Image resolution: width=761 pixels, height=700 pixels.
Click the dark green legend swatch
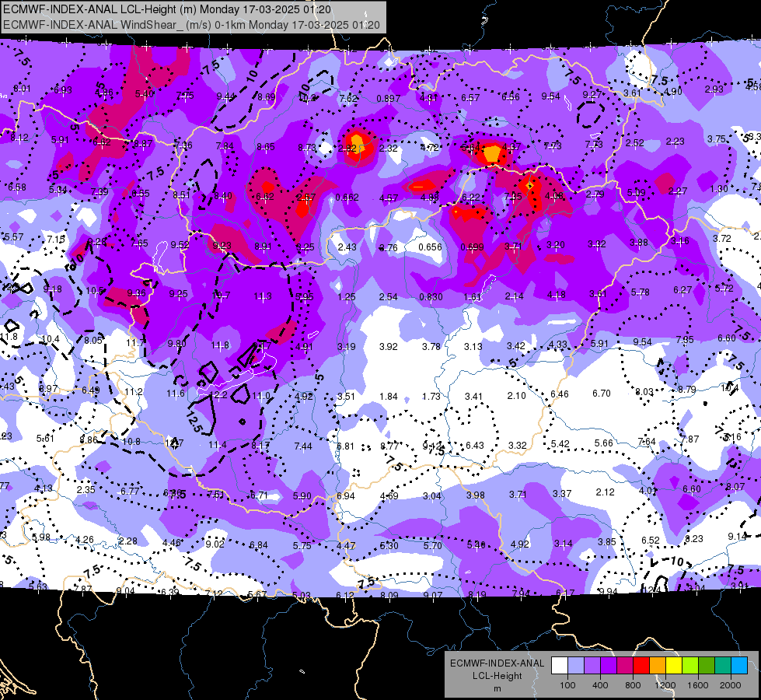tap(707, 666)
